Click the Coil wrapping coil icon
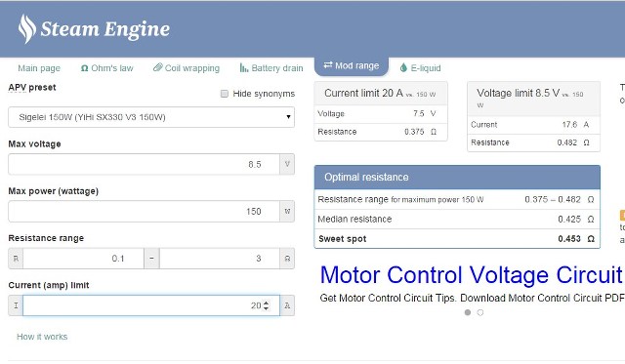Image resolution: width=625 pixels, height=364 pixels. [x=158, y=67]
